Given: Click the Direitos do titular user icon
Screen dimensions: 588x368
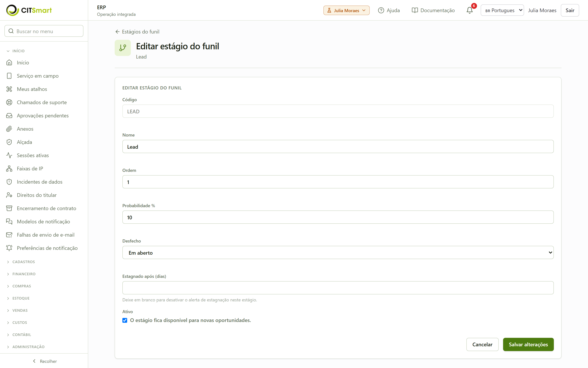Looking at the screenshot, I should (x=9, y=195).
